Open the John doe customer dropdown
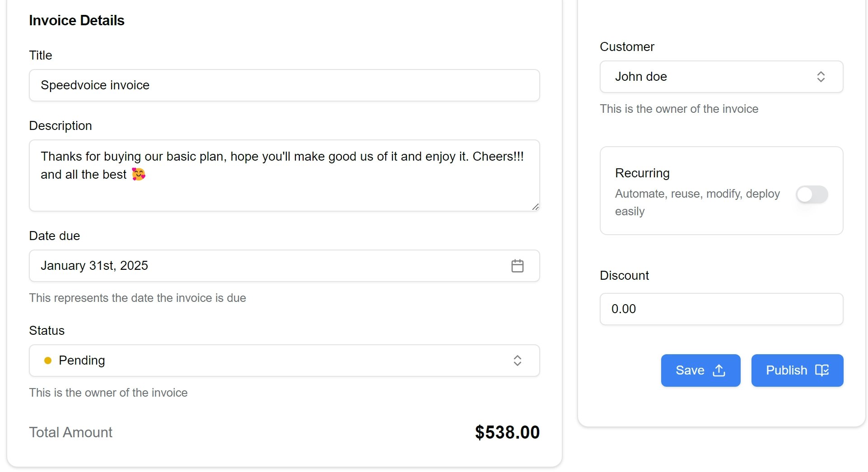The height and width of the screenshot is (472, 868). [x=721, y=77]
